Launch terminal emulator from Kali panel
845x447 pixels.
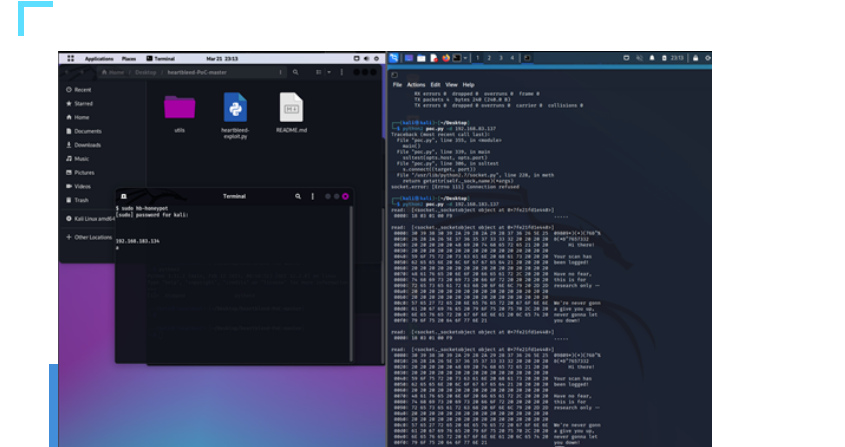pos(457,58)
